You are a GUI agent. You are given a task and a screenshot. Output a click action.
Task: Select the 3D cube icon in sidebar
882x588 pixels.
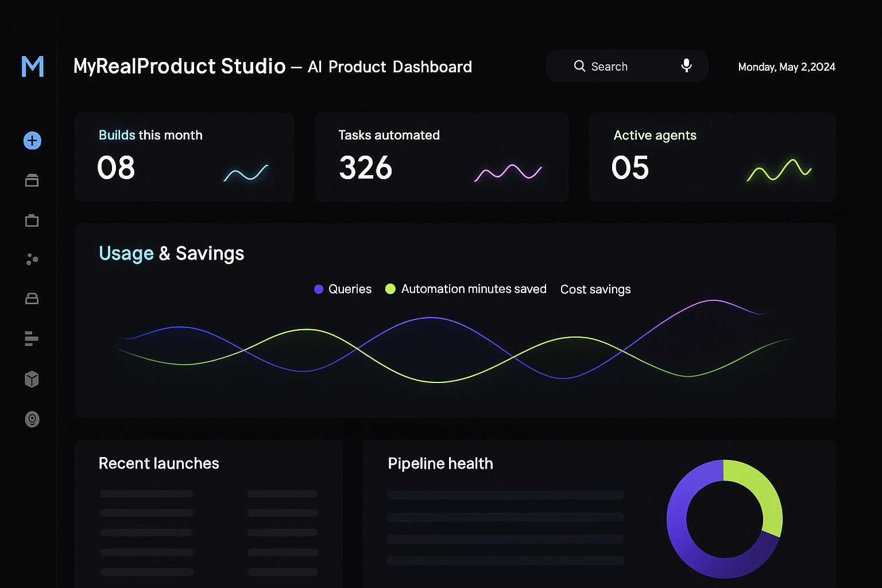pos(32,379)
